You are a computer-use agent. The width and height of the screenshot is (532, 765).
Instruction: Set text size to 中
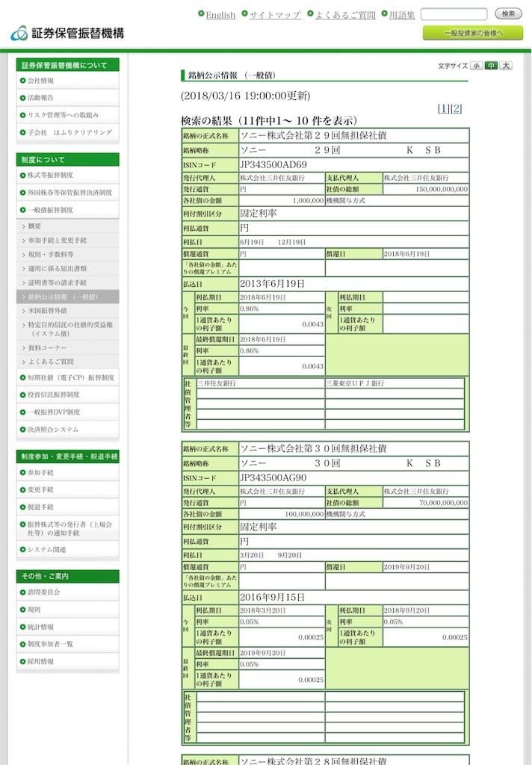(491, 66)
